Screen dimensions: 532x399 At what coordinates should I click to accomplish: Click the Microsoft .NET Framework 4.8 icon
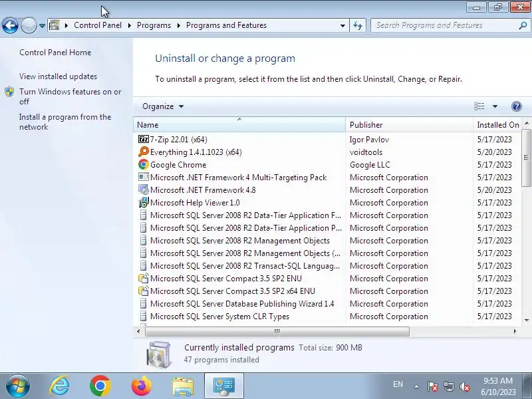point(144,190)
